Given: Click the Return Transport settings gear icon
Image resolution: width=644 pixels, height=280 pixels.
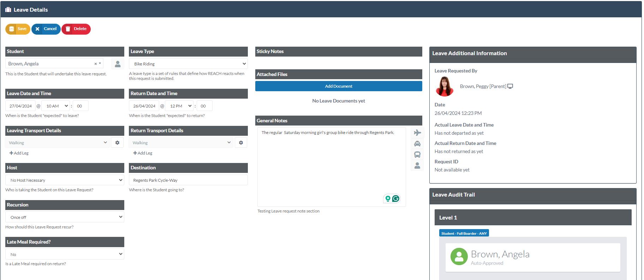Looking at the screenshot, I should click(241, 143).
